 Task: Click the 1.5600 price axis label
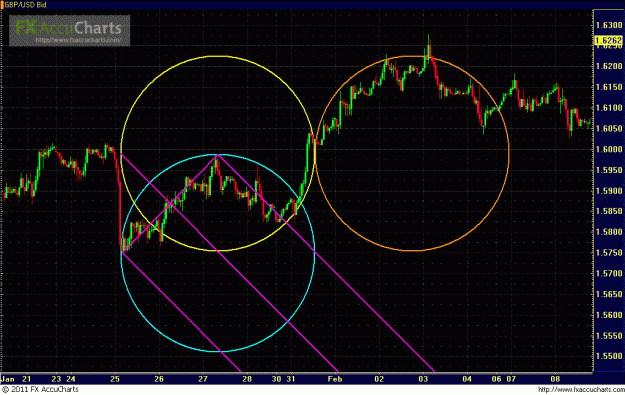click(609, 315)
